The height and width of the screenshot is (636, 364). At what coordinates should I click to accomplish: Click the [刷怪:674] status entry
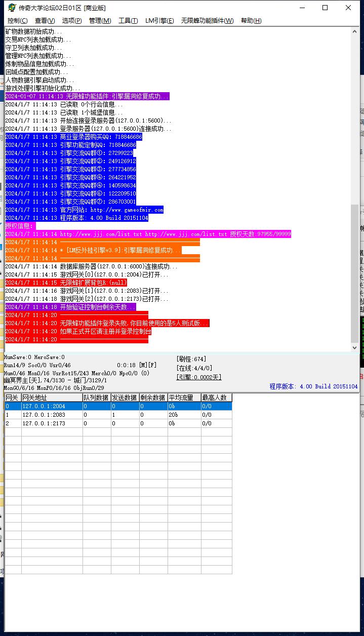point(191,359)
